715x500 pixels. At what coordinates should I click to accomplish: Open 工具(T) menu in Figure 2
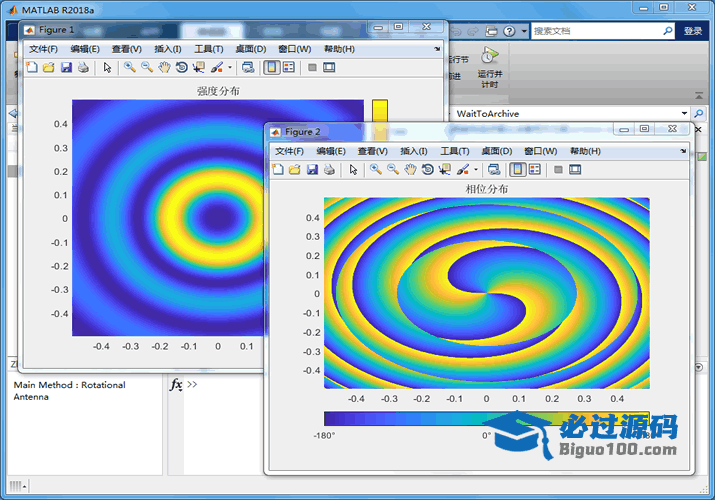[x=455, y=151]
